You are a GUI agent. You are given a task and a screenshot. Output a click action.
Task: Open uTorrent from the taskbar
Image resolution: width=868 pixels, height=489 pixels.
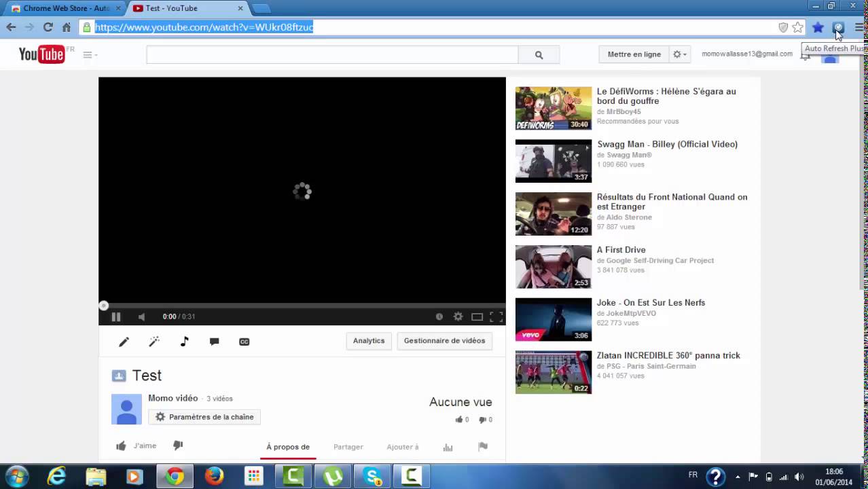point(333,476)
